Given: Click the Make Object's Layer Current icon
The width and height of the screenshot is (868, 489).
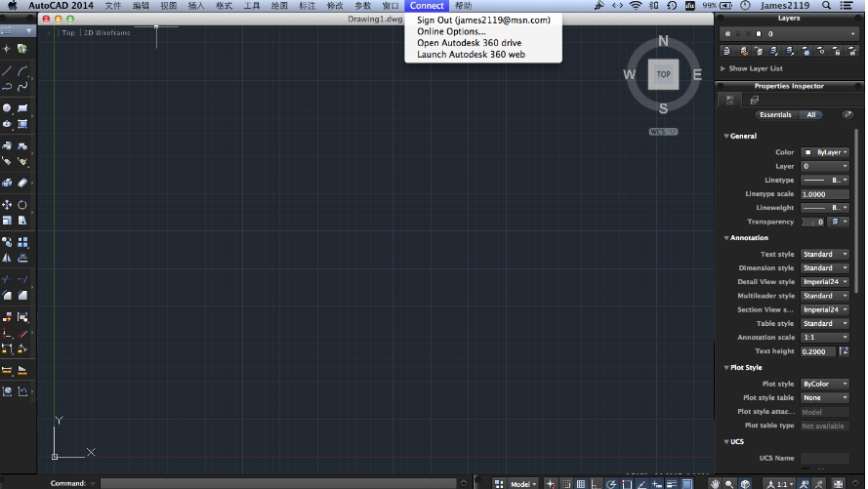Looking at the screenshot, I should pyautogui.click(x=726, y=52).
